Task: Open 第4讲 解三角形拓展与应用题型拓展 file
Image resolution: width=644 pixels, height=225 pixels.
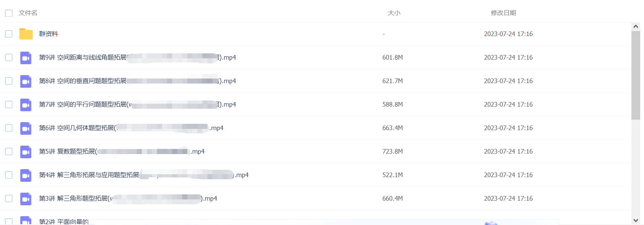Action: coord(144,175)
